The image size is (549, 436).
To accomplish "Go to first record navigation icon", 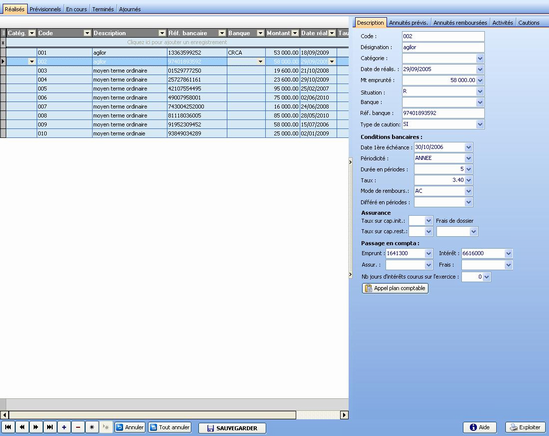I will pyautogui.click(x=8, y=427).
